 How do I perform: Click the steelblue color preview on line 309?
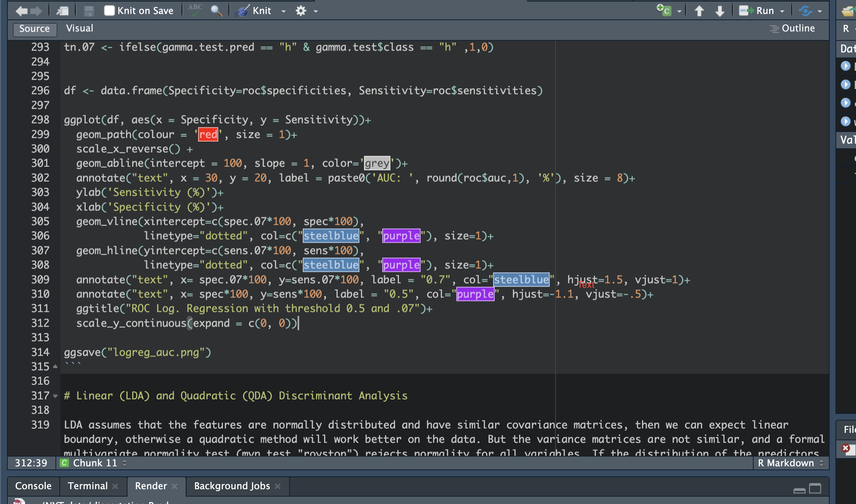(521, 280)
